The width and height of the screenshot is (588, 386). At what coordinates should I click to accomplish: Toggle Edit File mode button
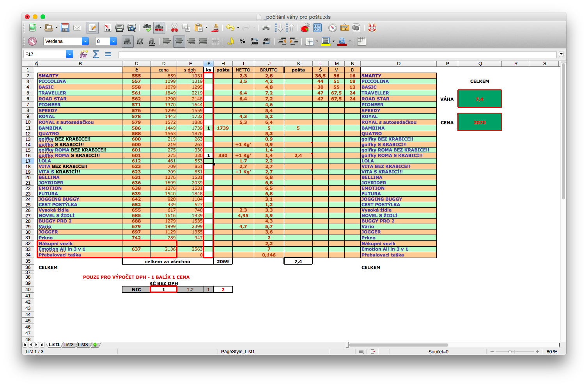[x=92, y=28]
